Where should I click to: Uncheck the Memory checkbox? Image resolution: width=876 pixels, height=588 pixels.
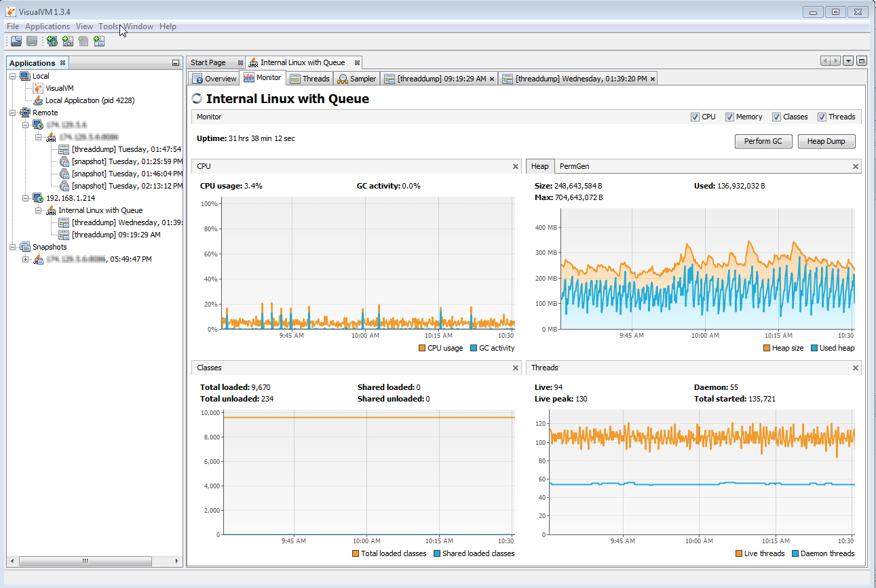point(729,117)
